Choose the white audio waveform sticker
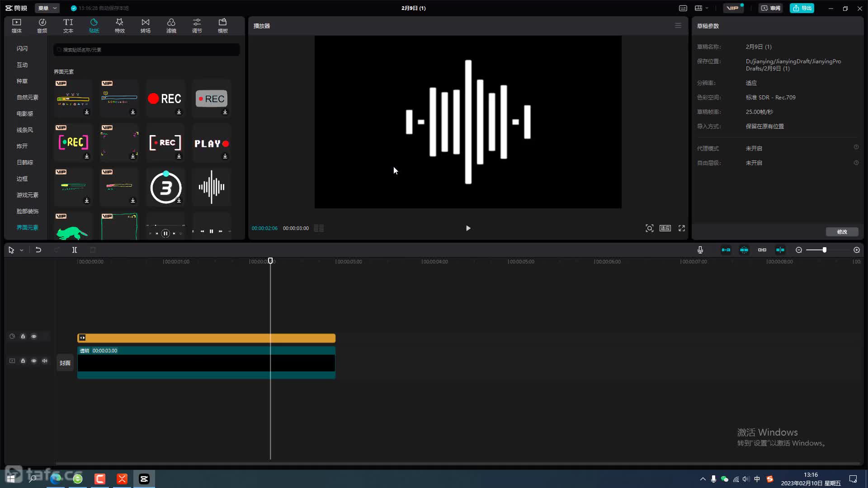Viewport: 868px width, 488px height. point(211,187)
